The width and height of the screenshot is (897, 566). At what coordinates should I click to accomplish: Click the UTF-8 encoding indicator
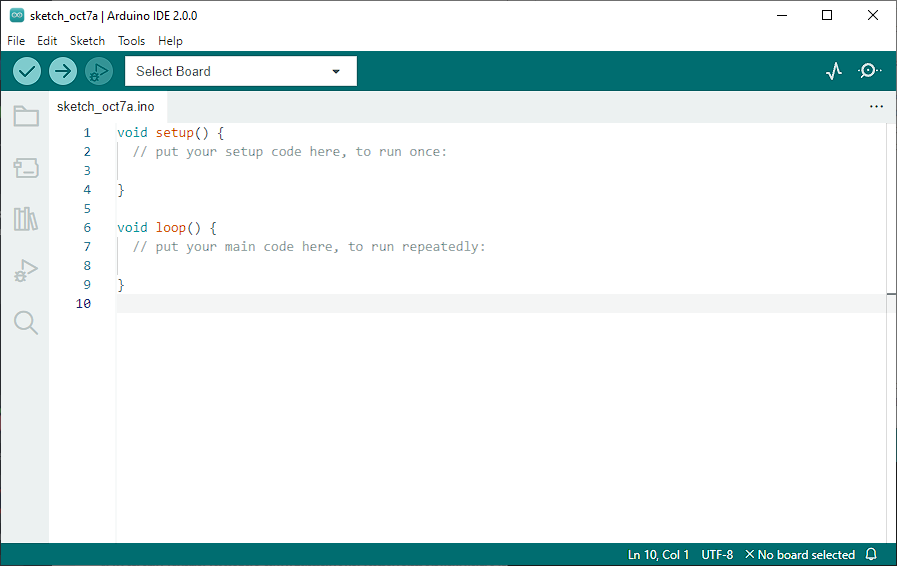point(717,555)
